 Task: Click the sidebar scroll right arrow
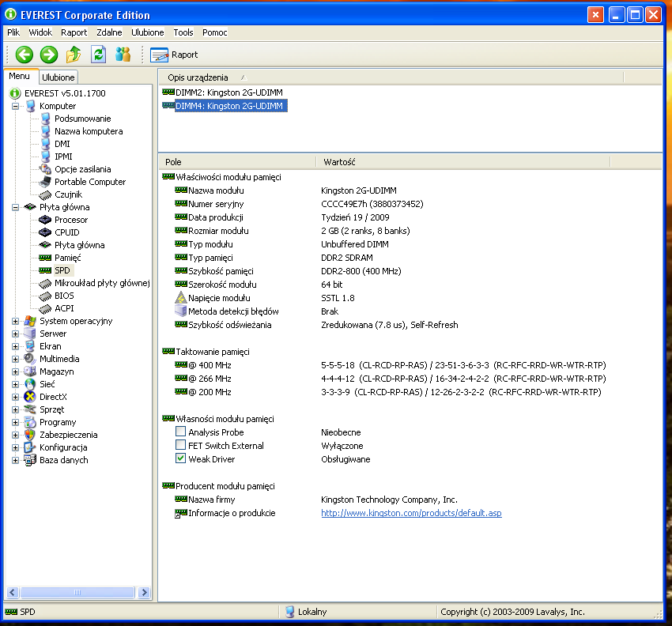click(145, 592)
